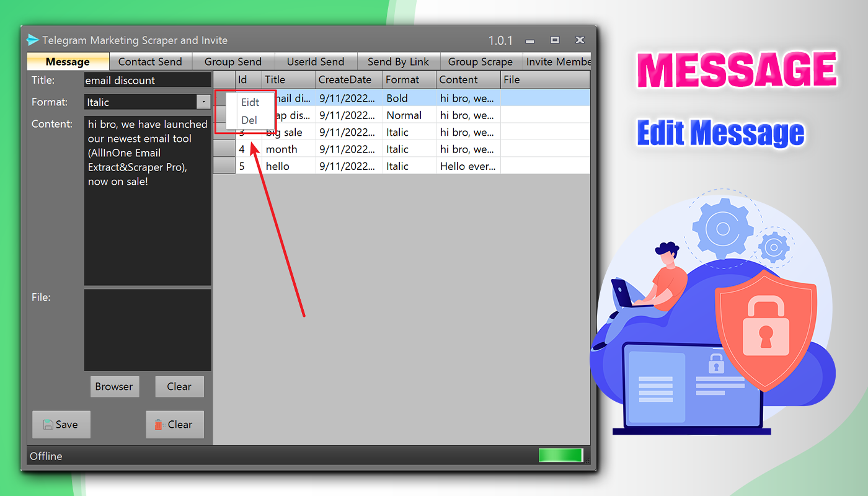Sort by the Content column header
The height and width of the screenshot is (496, 868).
coord(468,79)
